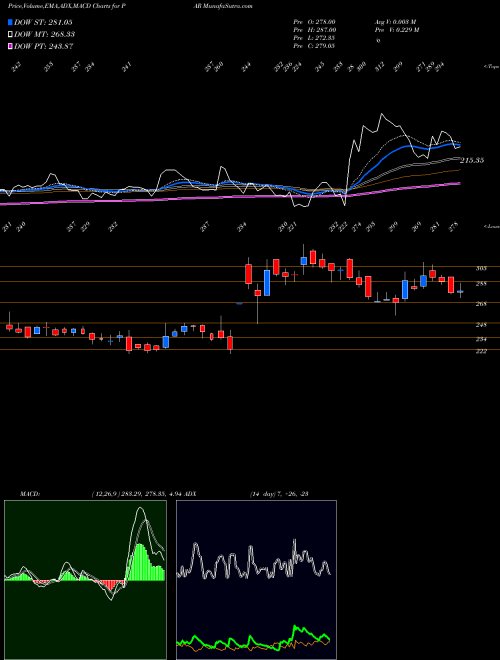Click the Pre C: 279.05 close value
This screenshot has width=500, height=660.
pos(314,46)
